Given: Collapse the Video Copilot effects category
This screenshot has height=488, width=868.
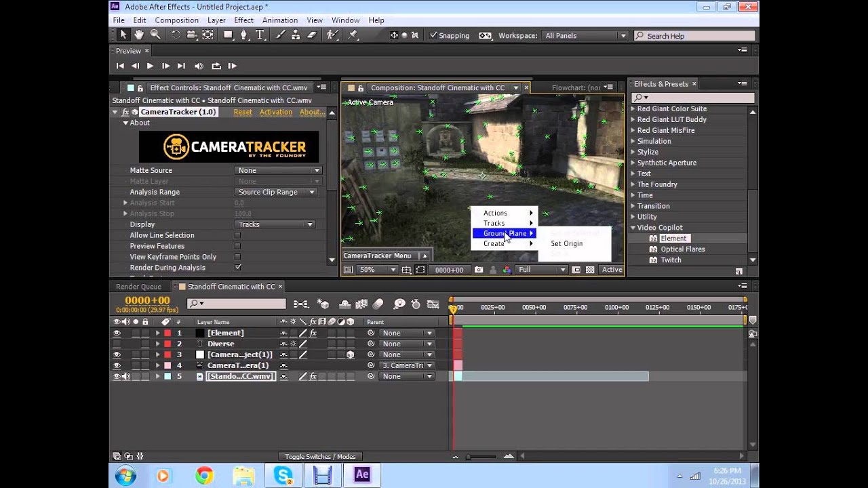Looking at the screenshot, I should tap(633, 228).
